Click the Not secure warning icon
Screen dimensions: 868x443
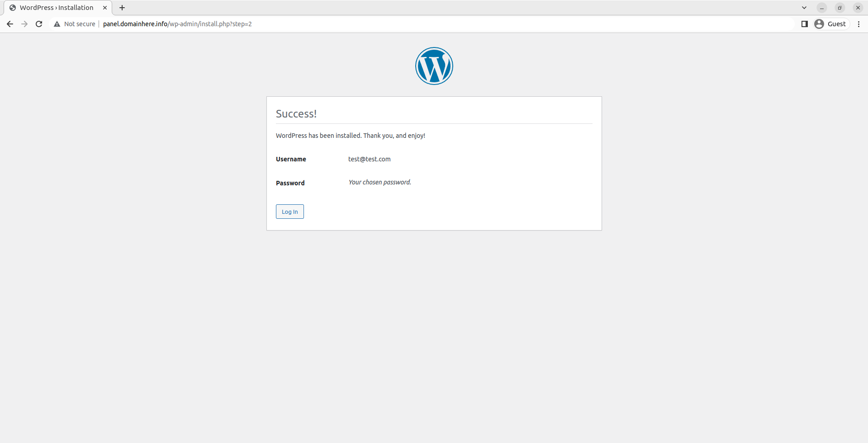click(x=57, y=24)
